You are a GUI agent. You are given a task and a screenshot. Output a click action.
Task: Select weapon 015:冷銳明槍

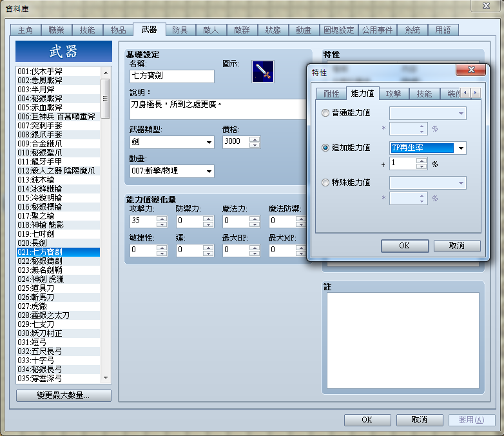[x=58, y=198]
